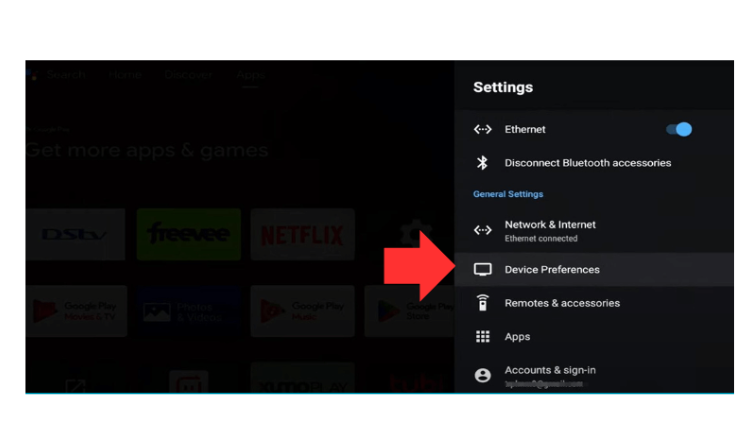Click the Google Assistant icon
Image resolution: width=750 pixels, height=422 pixels.
click(x=33, y=75)
